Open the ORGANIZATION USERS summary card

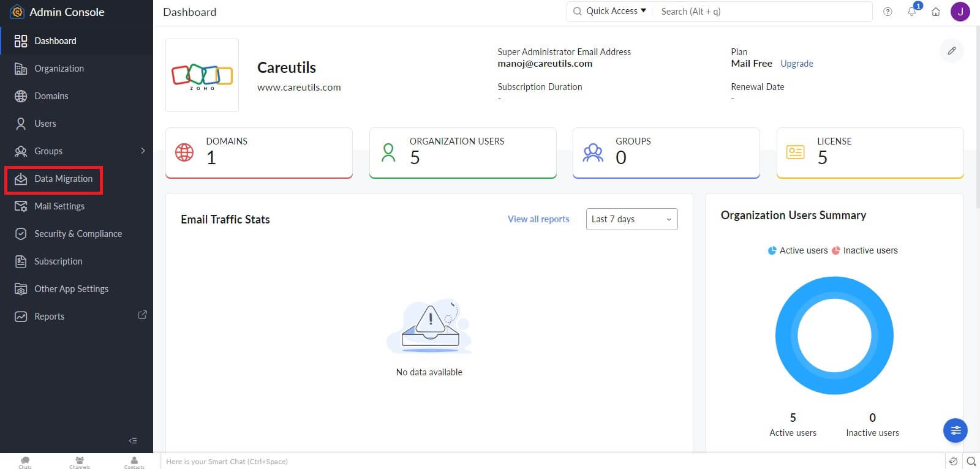click(463, 153)
